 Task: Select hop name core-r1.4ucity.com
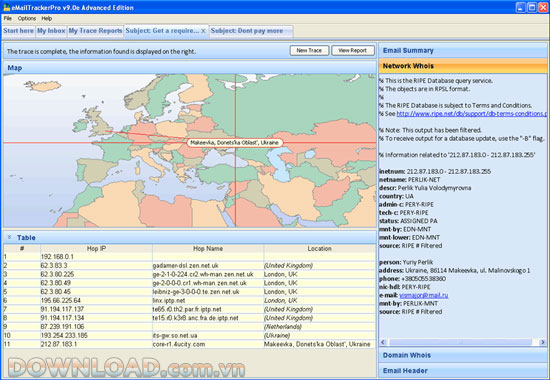click(x=179, y=345)
